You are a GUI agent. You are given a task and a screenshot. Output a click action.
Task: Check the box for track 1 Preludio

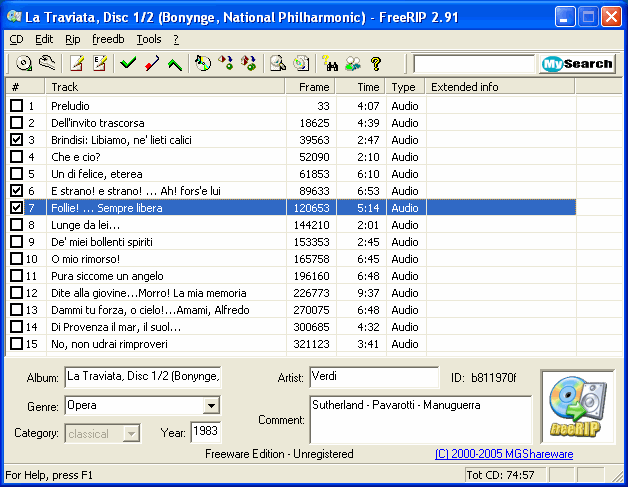[16, 106]
